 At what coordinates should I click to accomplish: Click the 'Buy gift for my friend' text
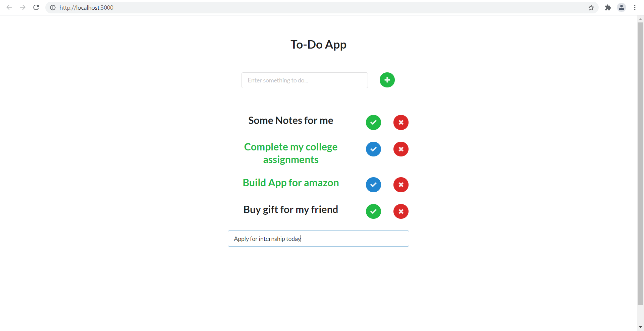point(291,210)
